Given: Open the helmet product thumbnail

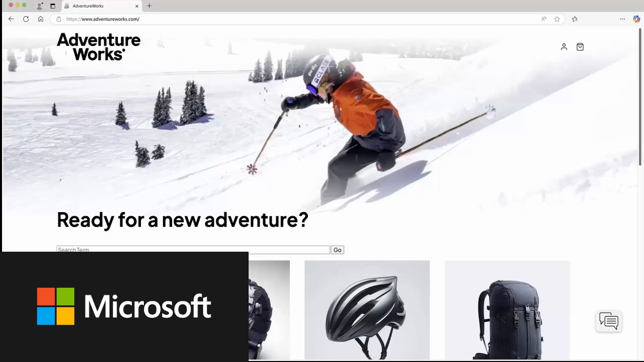Looking at the screenshot, I should tap(367, 310).
